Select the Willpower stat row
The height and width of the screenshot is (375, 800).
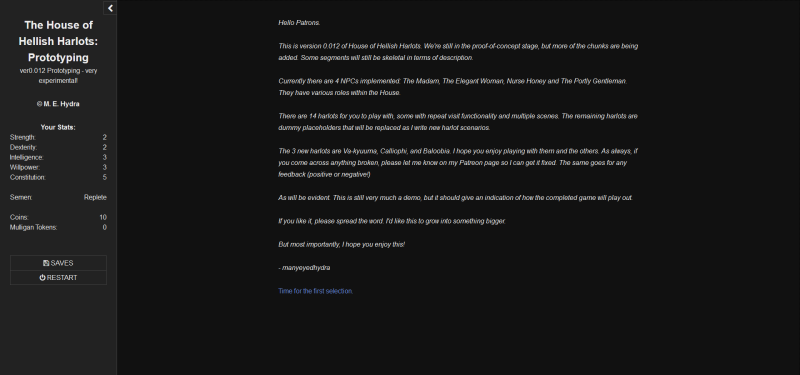(x=58, y=167)
